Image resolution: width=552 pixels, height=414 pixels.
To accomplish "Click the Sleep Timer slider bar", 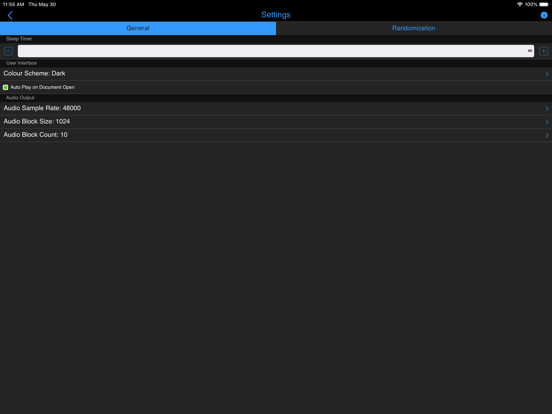I will (x=276, y=51).
